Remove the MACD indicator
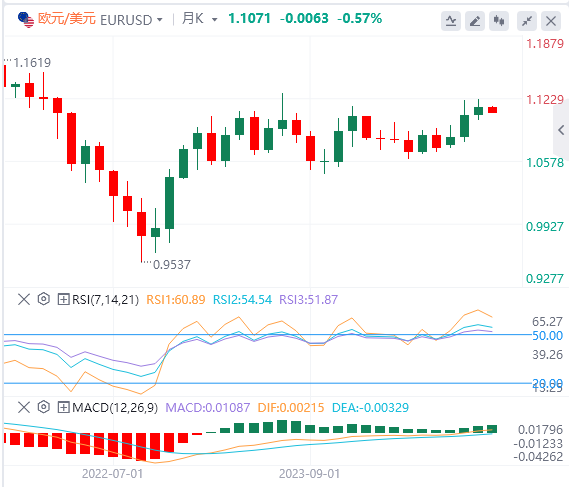The image size is (569, 487). tap(24, 407)
